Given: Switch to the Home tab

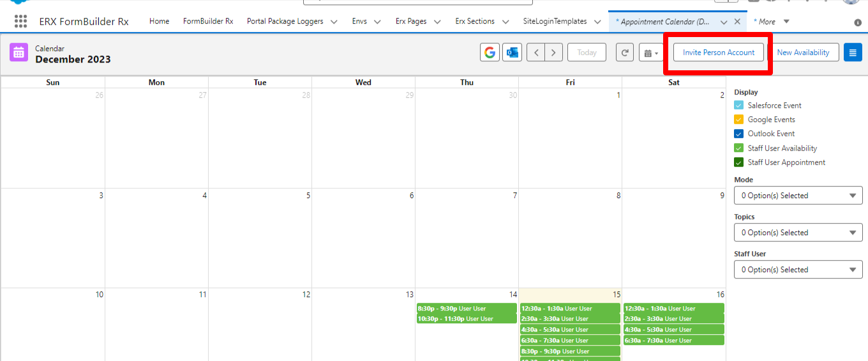Looking at the screenshot, I should pyautogui.click(x=159, y=21).
